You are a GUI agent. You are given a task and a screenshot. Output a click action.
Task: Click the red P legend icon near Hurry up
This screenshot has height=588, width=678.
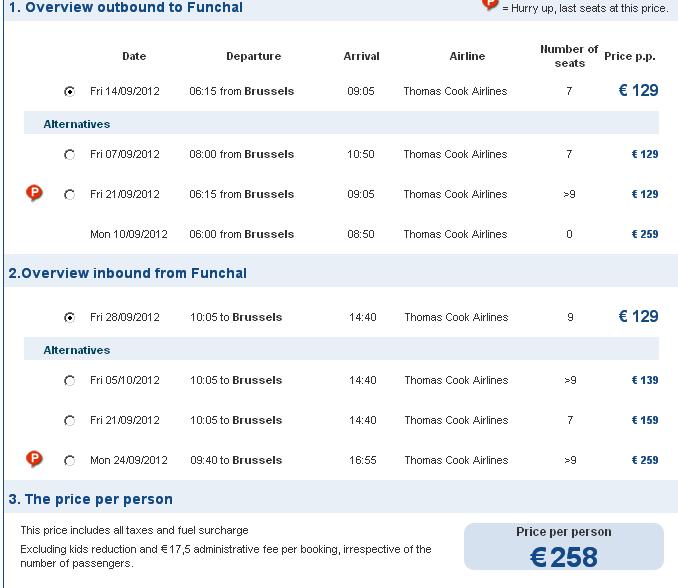point(490,5)
